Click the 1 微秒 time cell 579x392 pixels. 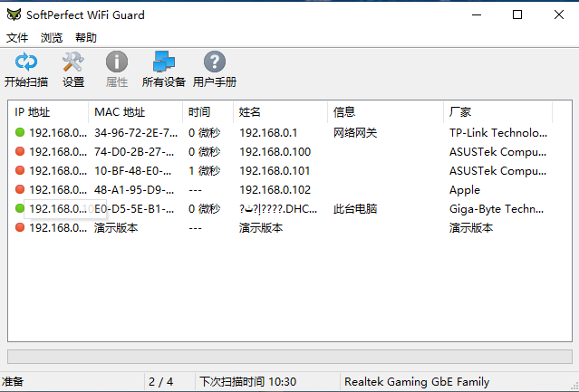pos(204,171)
